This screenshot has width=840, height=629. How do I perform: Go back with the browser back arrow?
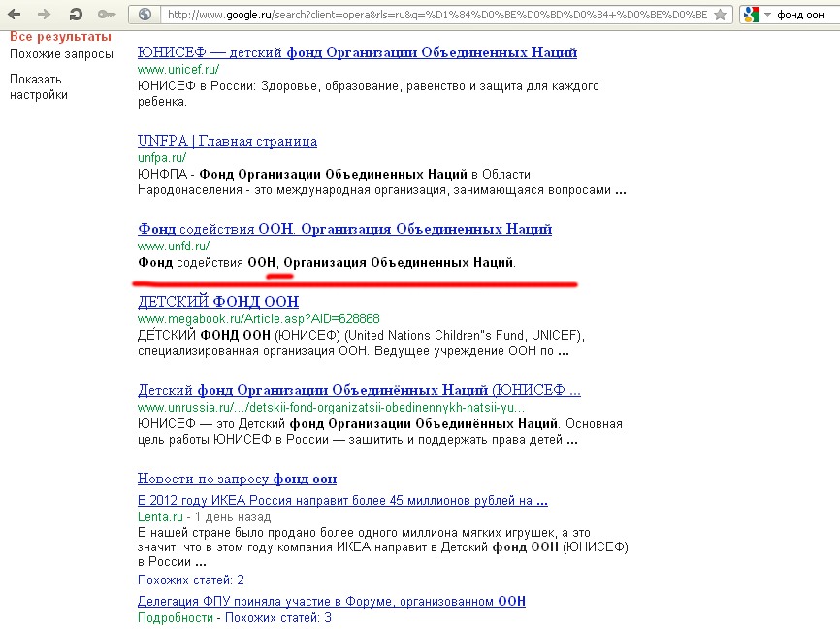pos(15,15)
